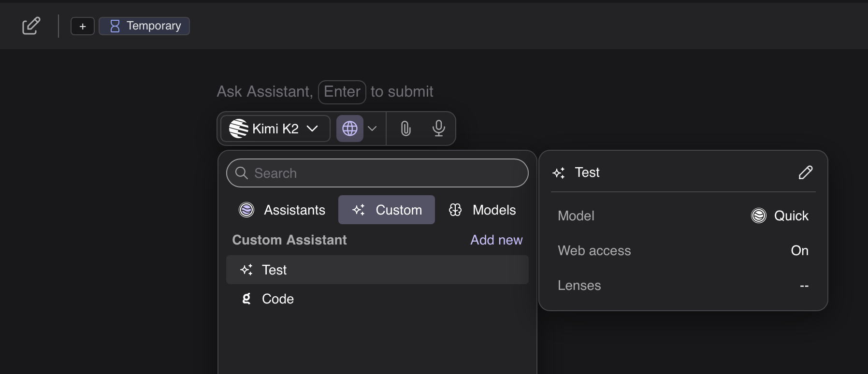
Task: Toggle Temporary chat mode
Action: click(144, 26)
